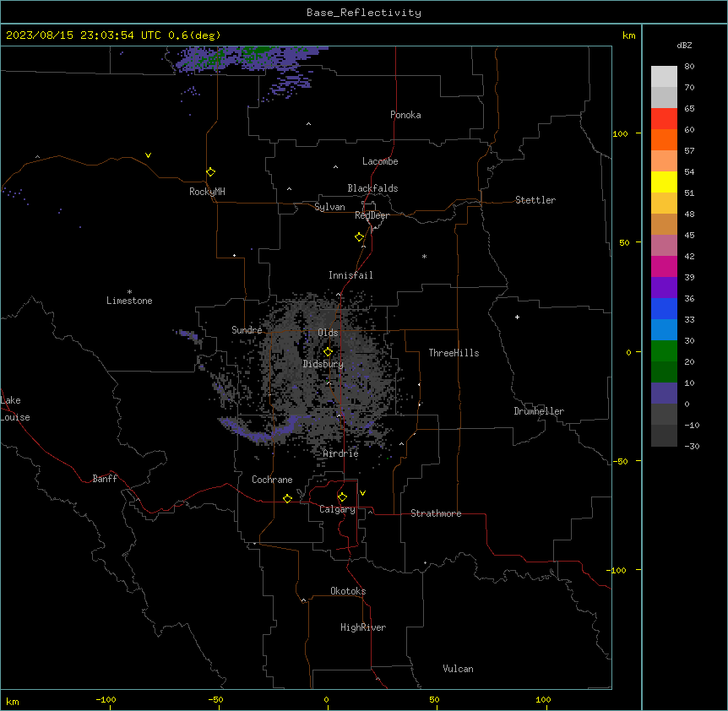Select the Stettler label
Screen dimensions: 728x711
535,200
